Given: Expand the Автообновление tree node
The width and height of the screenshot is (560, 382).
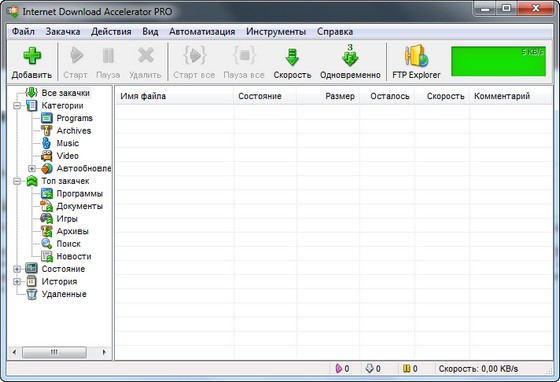Looking at the screenshot, I should [32, 168].
